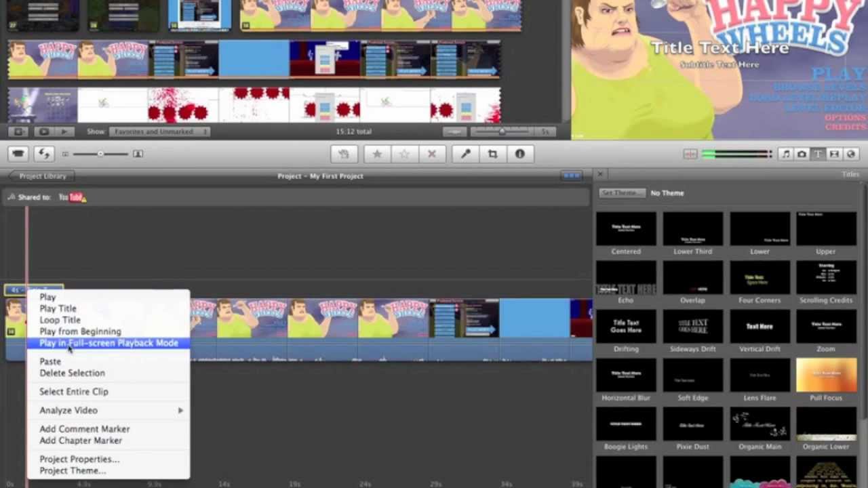
Task: Open the Show Favorites and Unmarked dropdown
Action: pyautogui.click(x=159, y=131)
